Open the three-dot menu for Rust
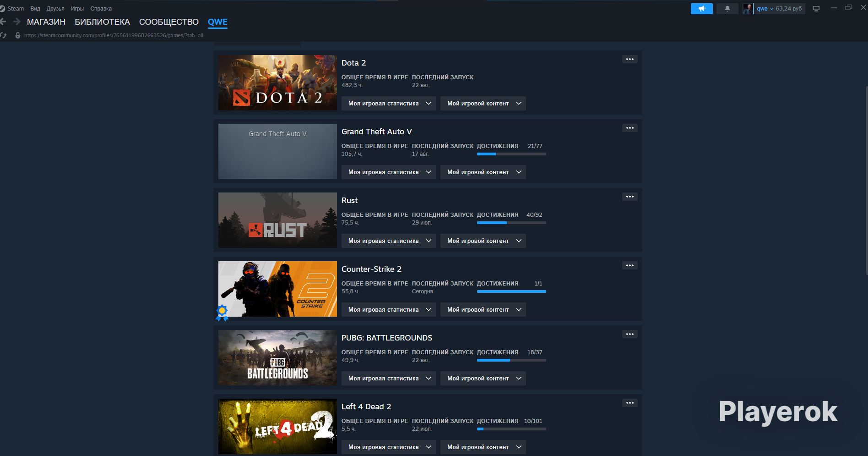868x456 pixels. pos(630,197)
